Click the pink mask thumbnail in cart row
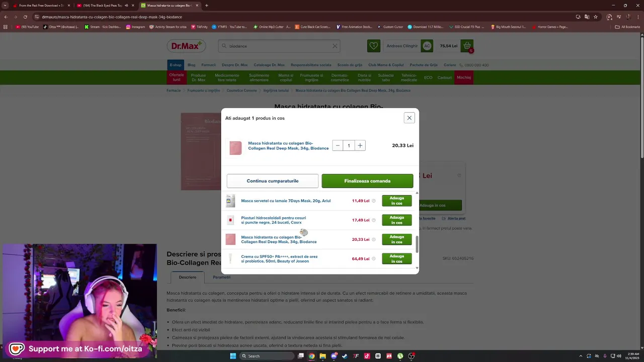 235,148
